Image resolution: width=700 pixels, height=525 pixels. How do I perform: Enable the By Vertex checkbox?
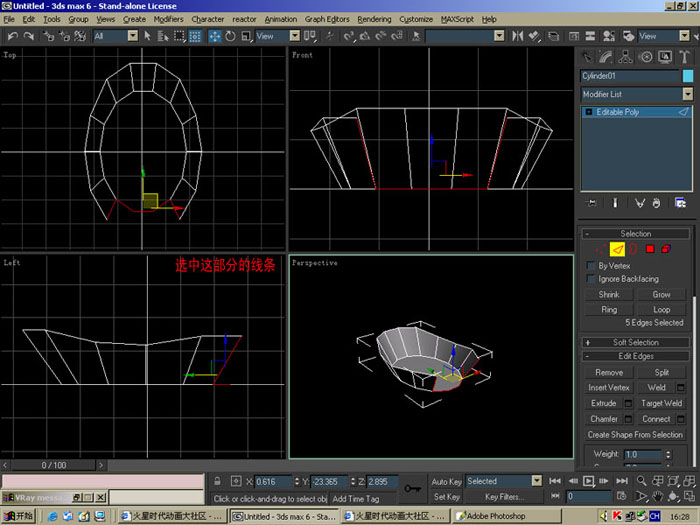pyautogui.click(x=591, y=266)
